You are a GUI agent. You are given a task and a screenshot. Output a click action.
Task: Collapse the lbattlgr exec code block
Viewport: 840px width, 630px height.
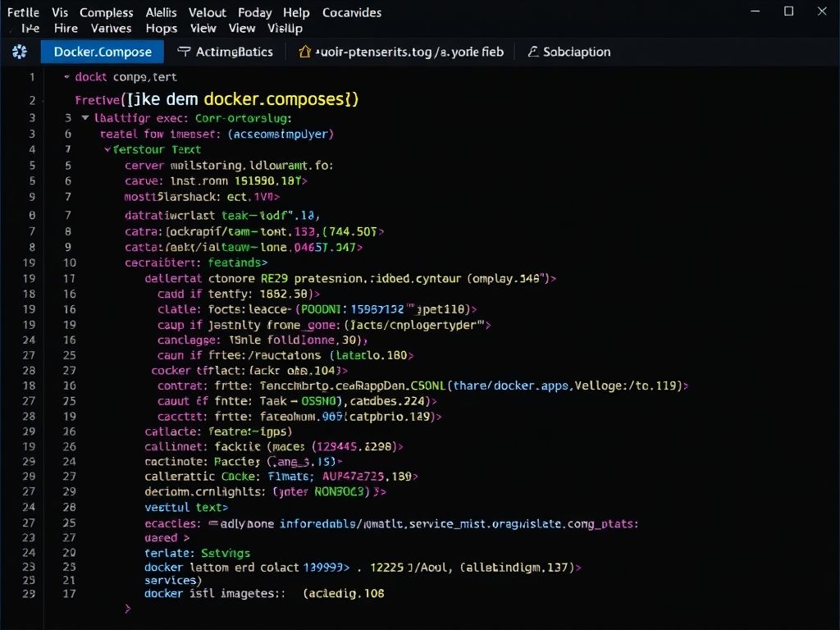click(85, 116)
